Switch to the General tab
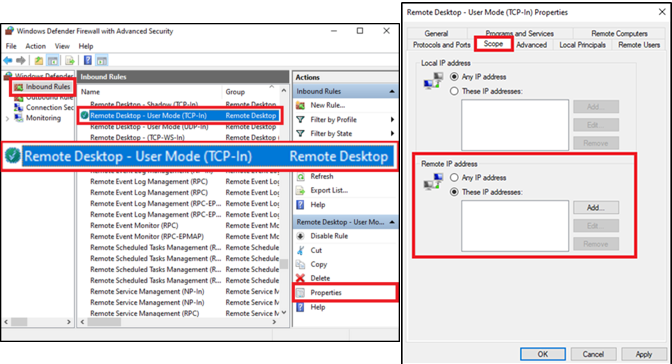The width and height of the screenshot is (672, 364). tap(436, 33)
